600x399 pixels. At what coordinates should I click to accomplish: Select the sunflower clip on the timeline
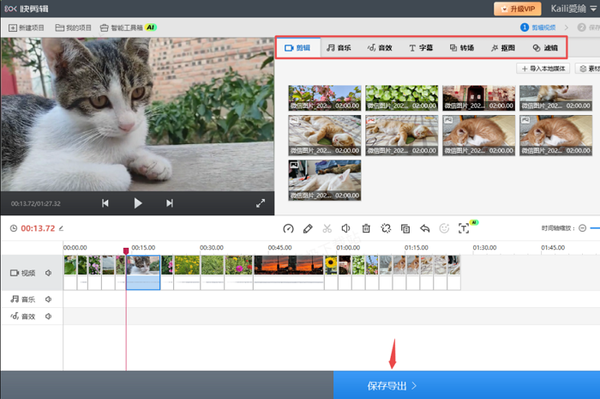point(331,272)
